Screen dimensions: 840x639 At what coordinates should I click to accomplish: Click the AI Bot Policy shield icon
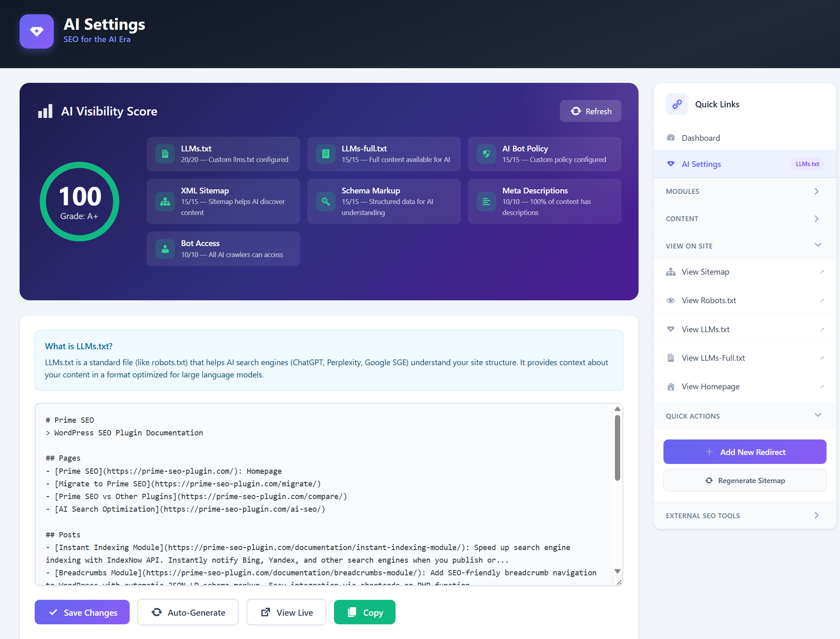486,154
